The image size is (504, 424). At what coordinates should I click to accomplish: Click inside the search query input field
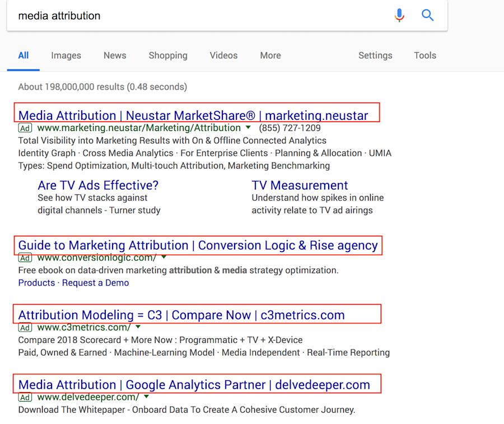tap(168, 16)
